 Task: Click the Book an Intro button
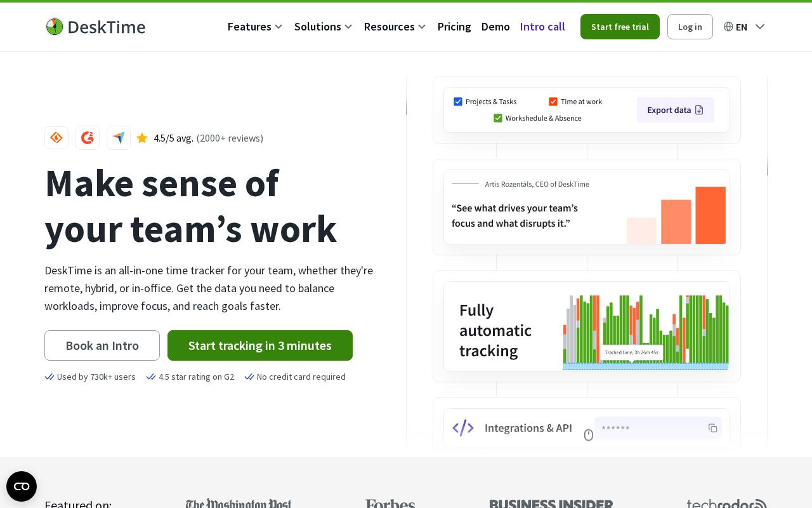click(x=102, y=345)
